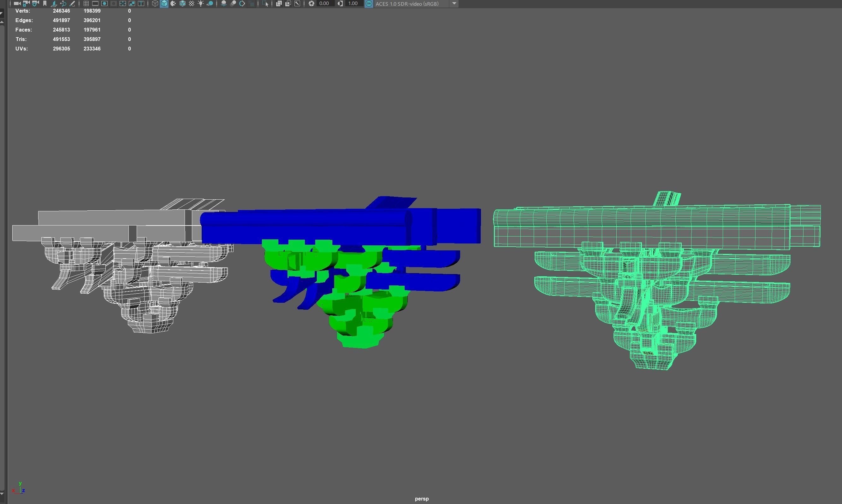
Task: Open Camera Attributes from the toolbar
Action: [x=35, y=4]
